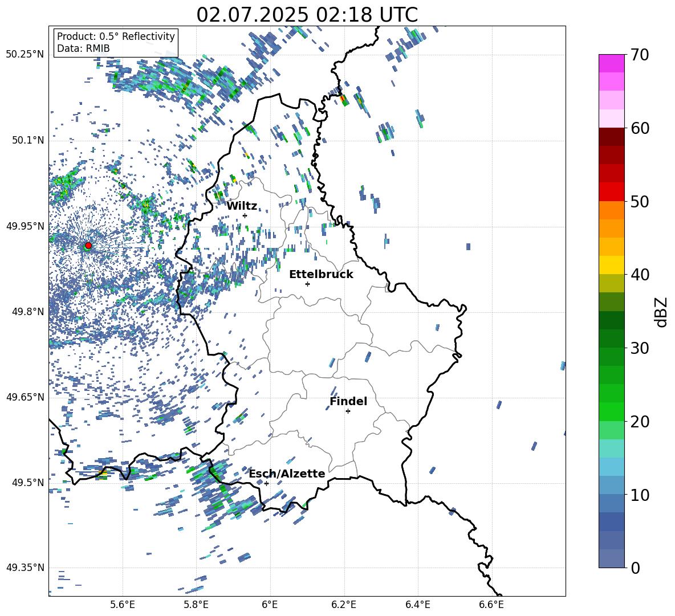
Task: Click the bright red 50 dBZ colorbar segment
Action: (x=611, y=192)
